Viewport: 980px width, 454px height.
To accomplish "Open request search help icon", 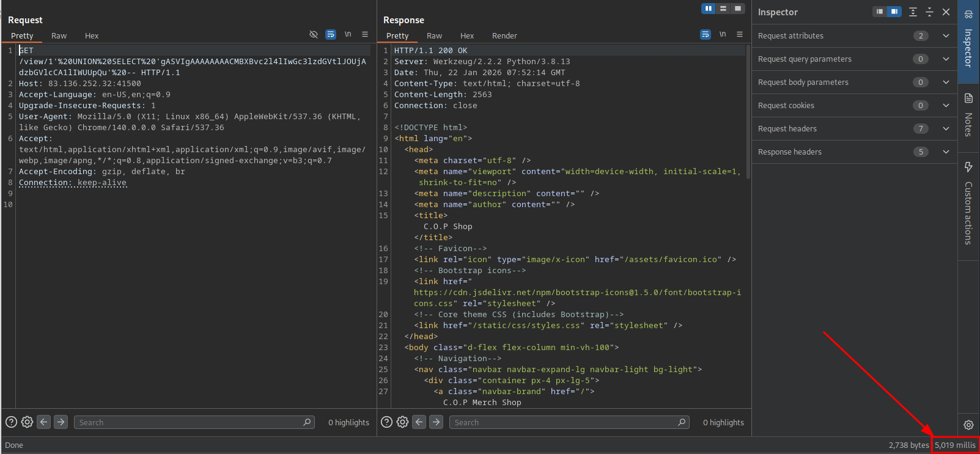I will tap(11, 422).
